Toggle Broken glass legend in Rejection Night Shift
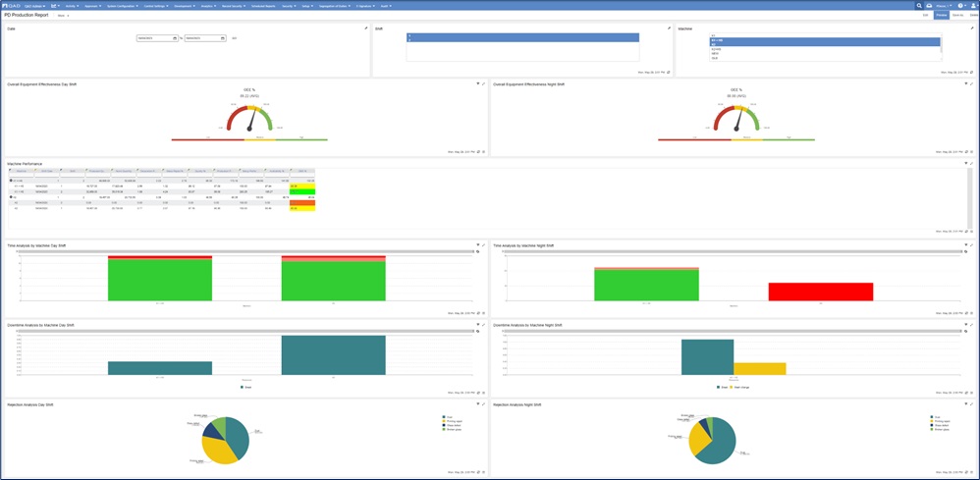 (x=938, y=429)
